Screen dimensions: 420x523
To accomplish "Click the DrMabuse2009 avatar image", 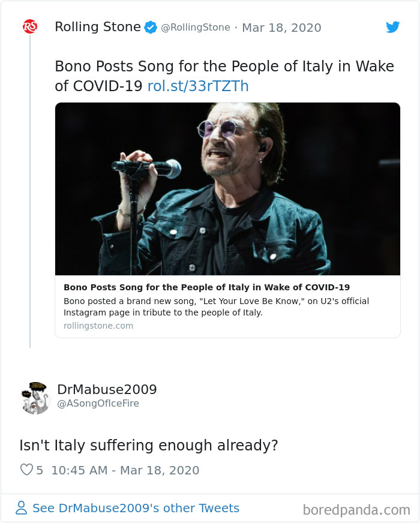I will 35,397.
